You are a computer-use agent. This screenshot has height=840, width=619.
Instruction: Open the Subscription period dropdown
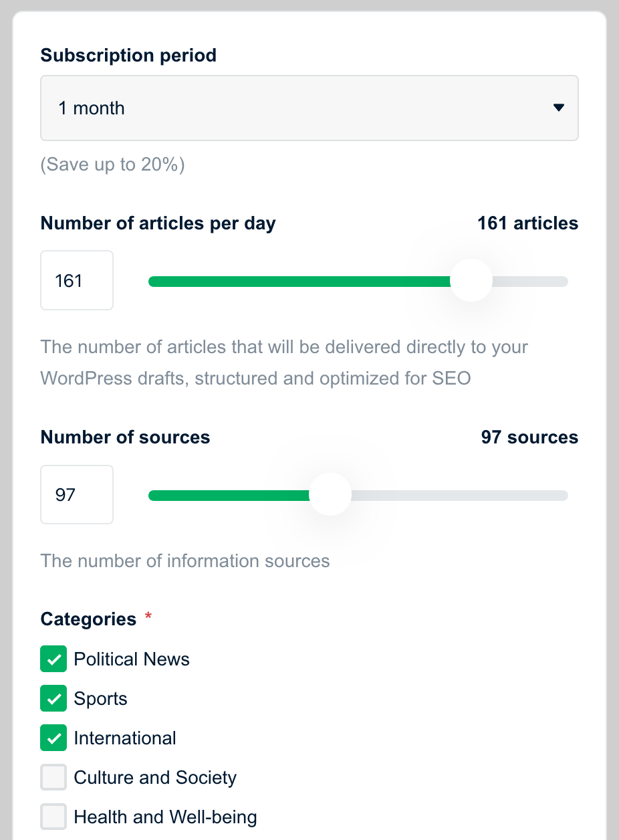(309, 108)
